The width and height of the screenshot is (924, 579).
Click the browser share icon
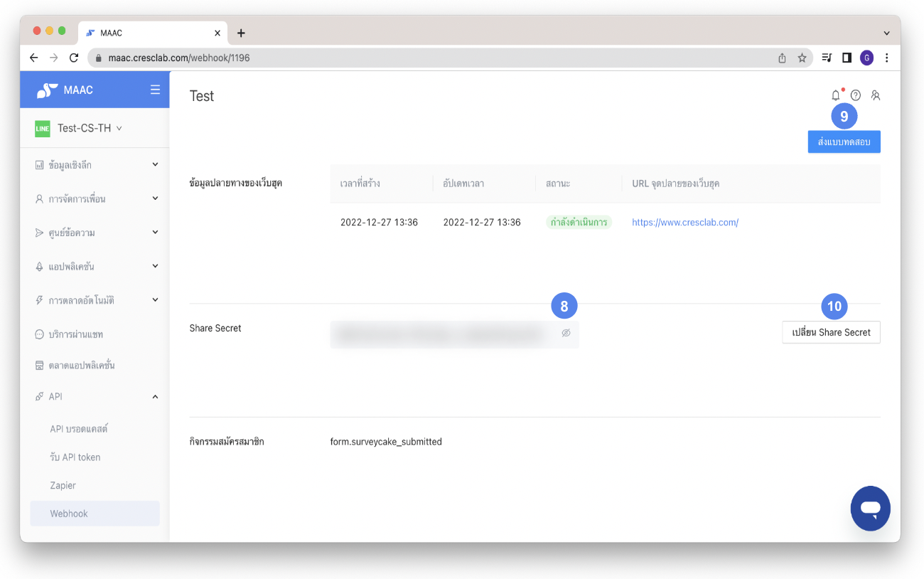click(782, 58)
